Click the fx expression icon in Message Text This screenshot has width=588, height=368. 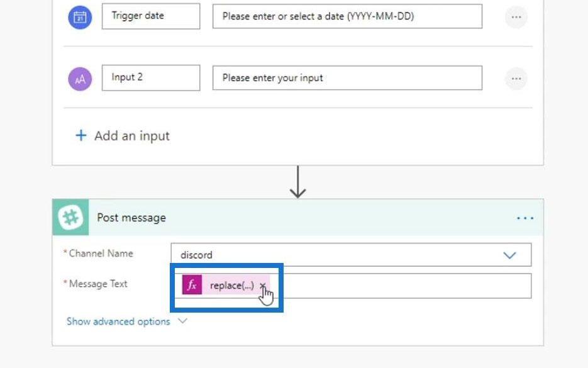click(192, 285)
